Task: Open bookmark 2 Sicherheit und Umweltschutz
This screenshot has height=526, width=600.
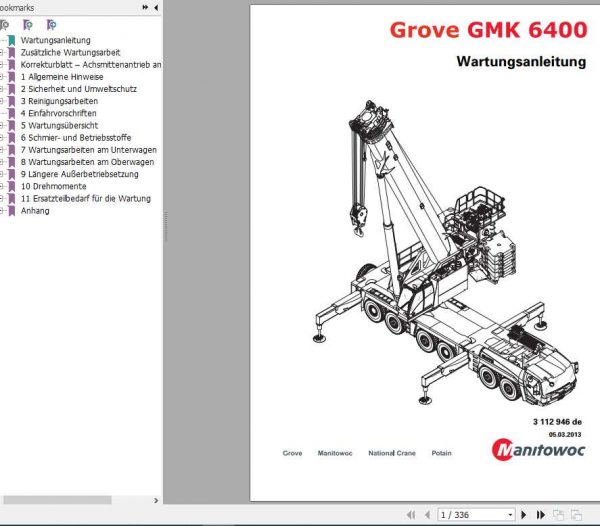Action: pyautogui.click(x=78, y=89)
